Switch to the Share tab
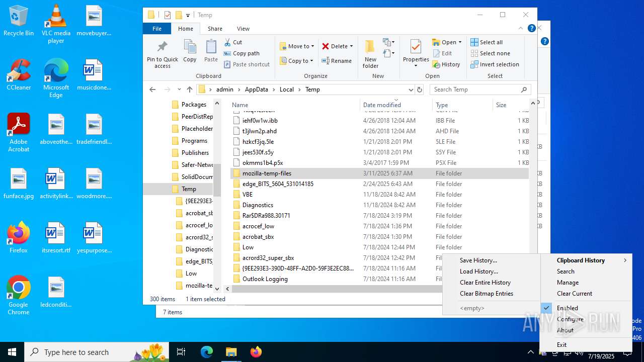This screenshot has height=362, width=644. point(215,29)
